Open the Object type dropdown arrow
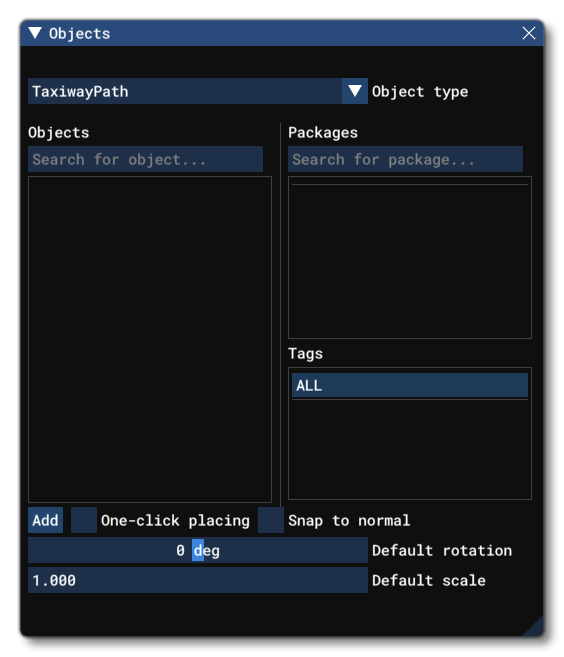Screen dimensions: 564x657 354,91
